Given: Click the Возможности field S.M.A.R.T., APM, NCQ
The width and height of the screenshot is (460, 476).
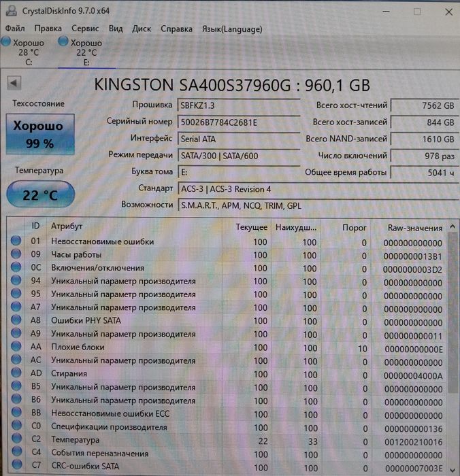Looking at the screenshot, I should click(x=318, y=205).
